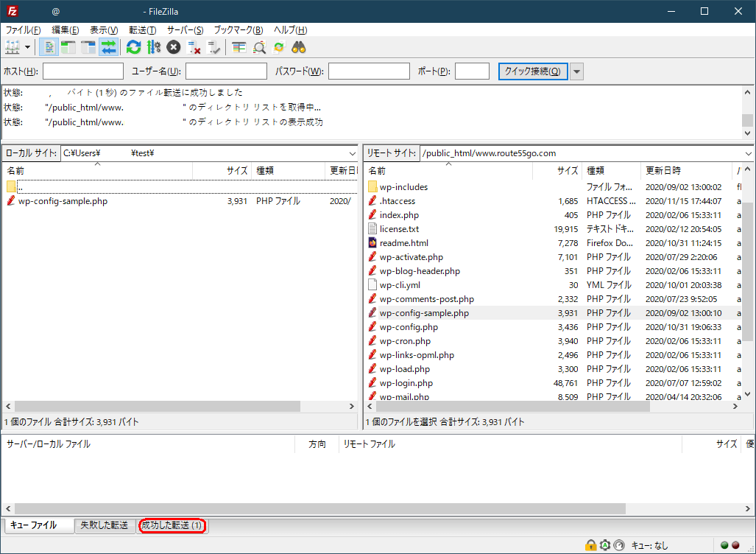756x554 pixels.
Task: Click the cancel current operation icon
Action: click(x=174, y=47)
